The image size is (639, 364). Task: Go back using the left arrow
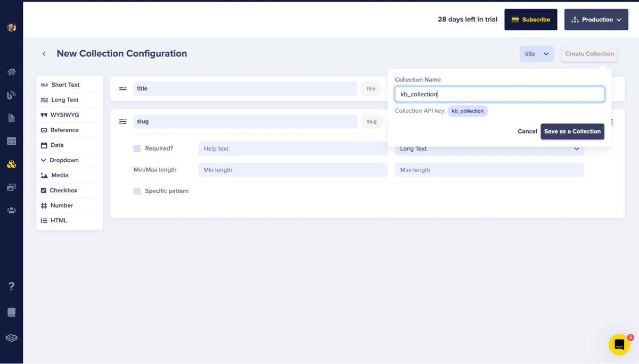coord(44,54)
